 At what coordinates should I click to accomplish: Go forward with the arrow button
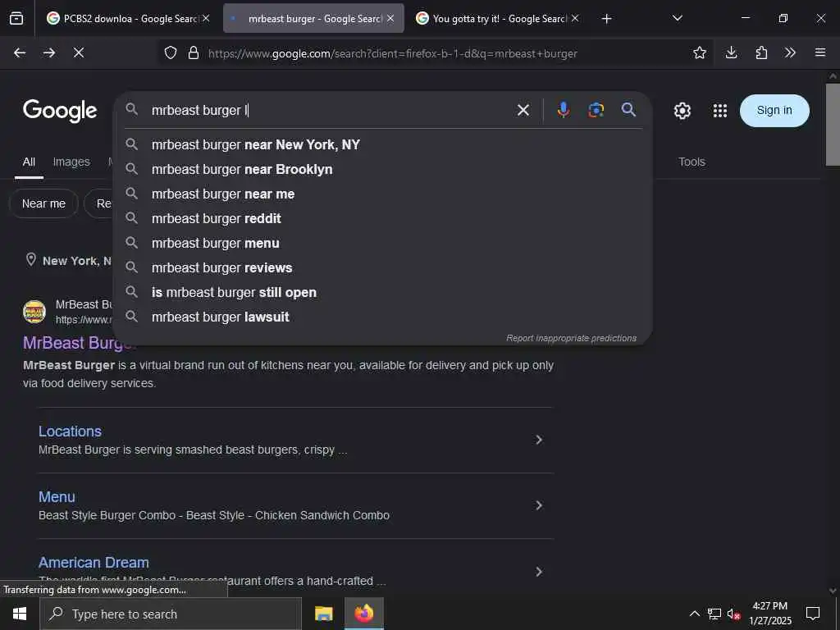point(49,52)
